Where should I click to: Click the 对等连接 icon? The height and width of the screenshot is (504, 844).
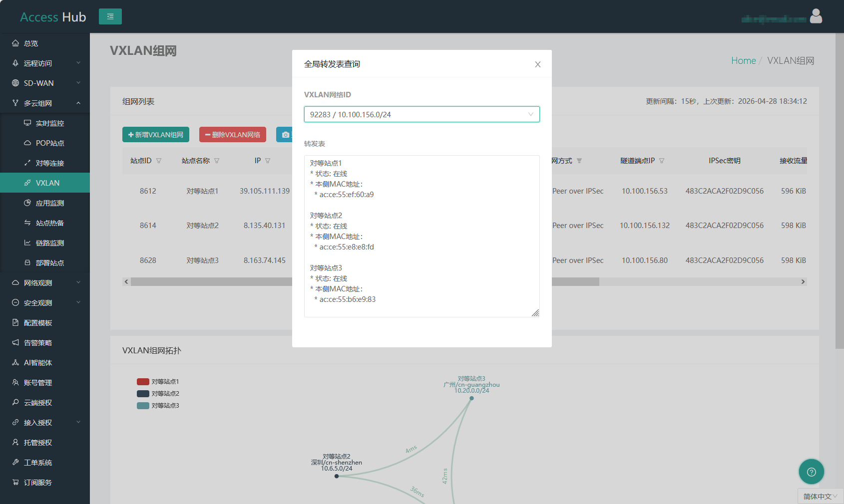coord(27,163)
